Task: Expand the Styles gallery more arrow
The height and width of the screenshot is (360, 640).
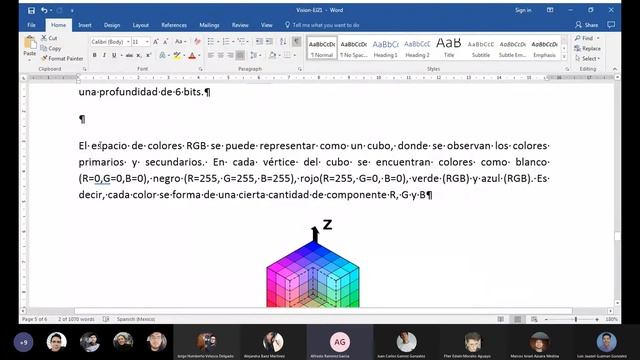Action: 564,57
